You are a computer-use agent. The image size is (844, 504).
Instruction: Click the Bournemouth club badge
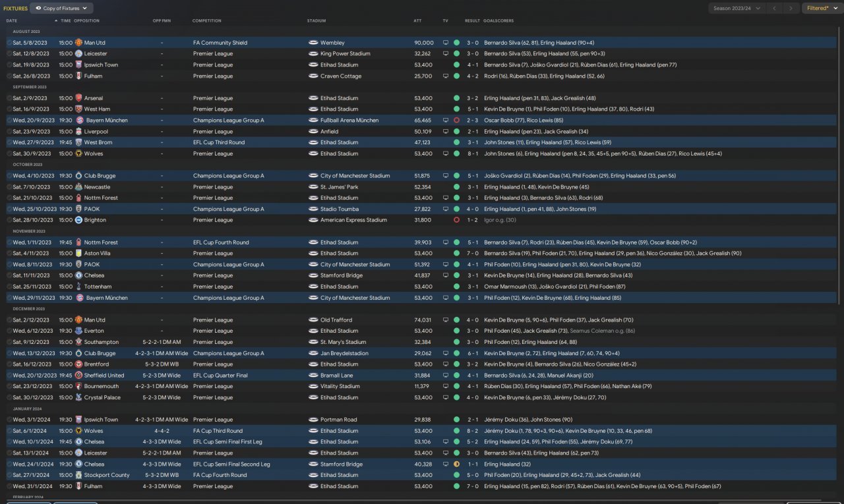pos(78,387)
